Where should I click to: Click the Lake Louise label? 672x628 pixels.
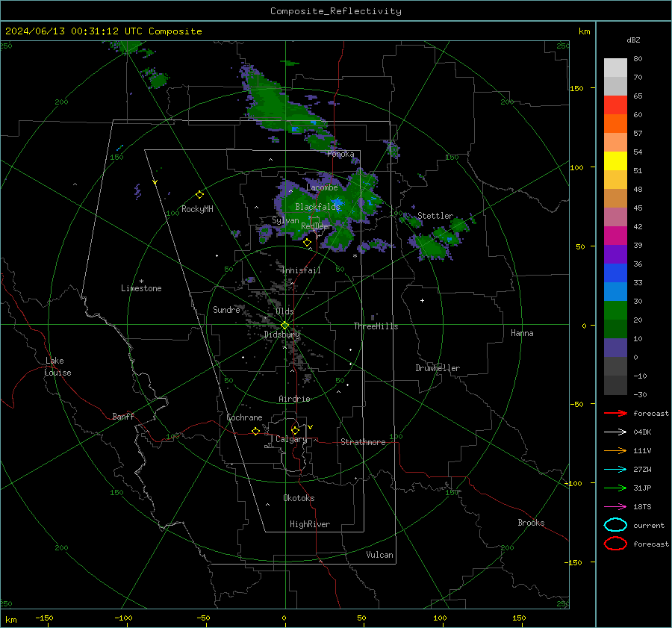57,367
